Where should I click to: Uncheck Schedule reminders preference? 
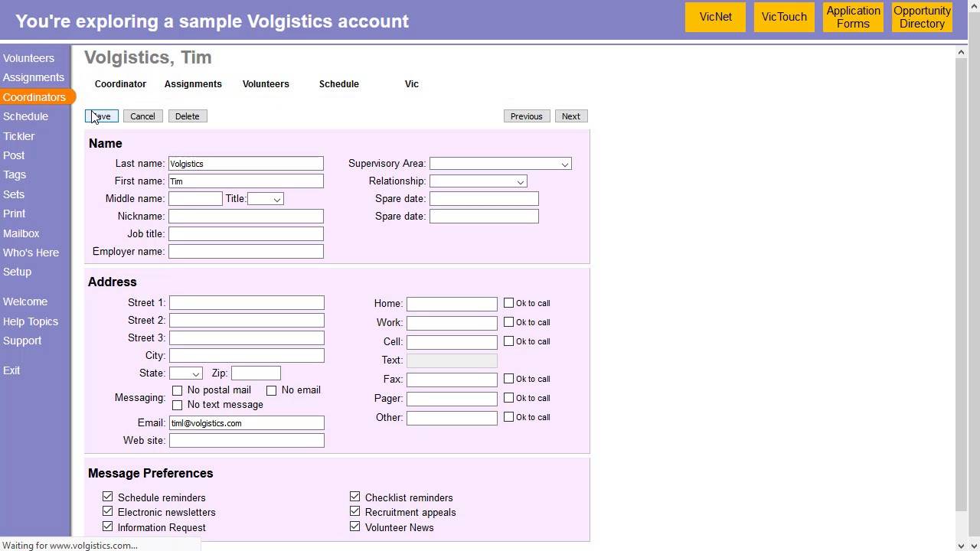[107, 496]
